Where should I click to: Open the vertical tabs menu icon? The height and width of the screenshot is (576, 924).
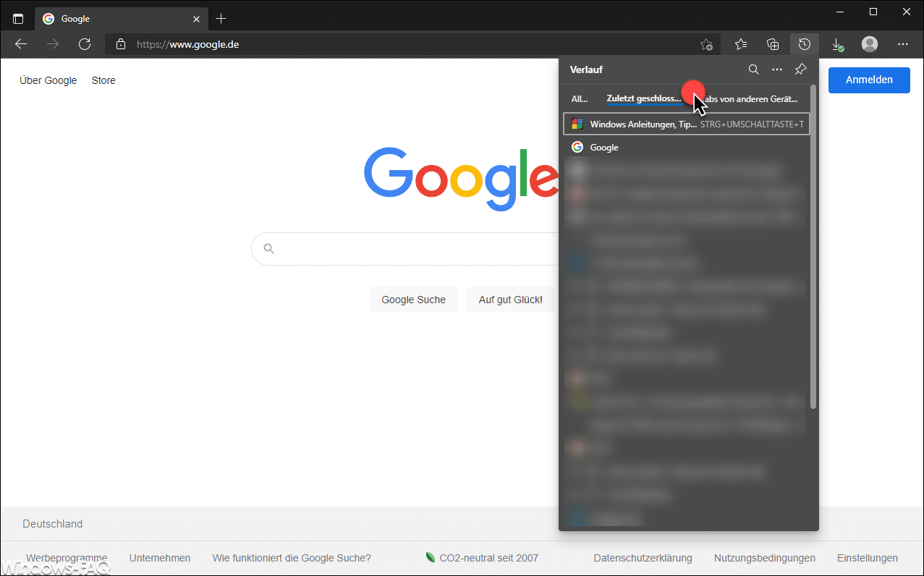coord(18,19)
